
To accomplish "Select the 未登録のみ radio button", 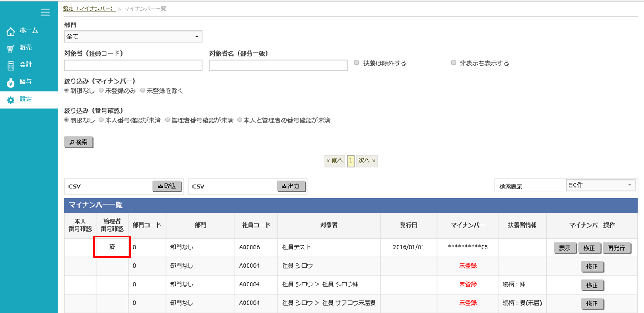I will pos(101,91).
